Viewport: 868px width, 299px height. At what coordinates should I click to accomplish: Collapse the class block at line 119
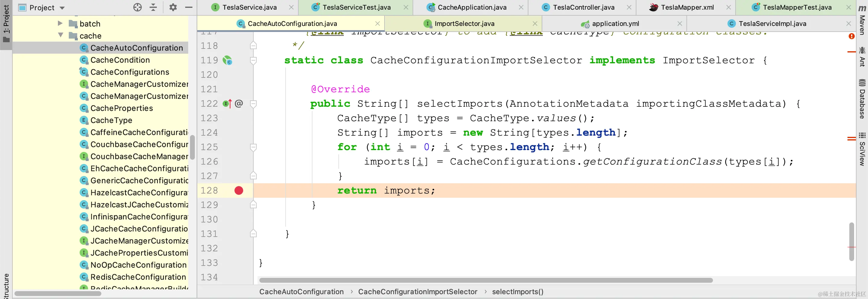tap(253, 60)
